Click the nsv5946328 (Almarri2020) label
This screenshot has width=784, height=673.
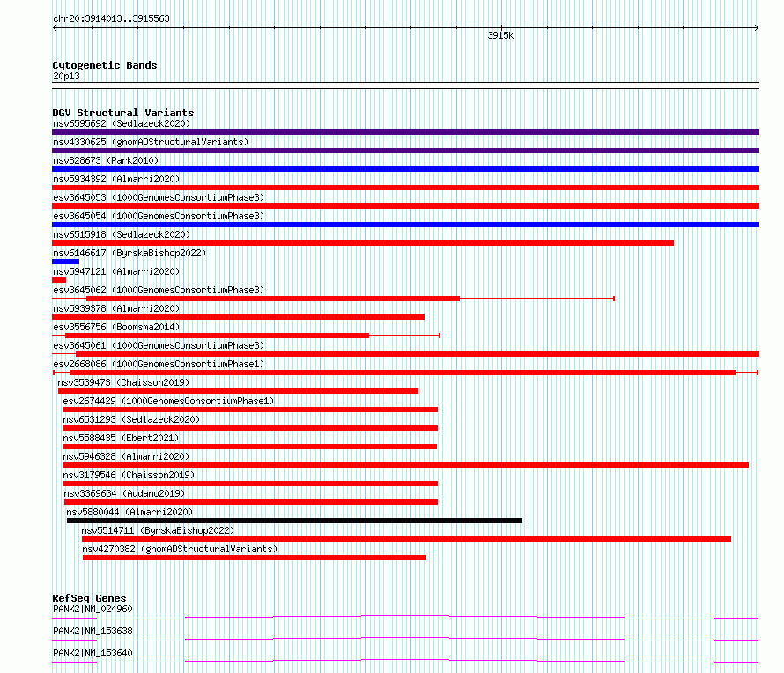coord(126,456)
